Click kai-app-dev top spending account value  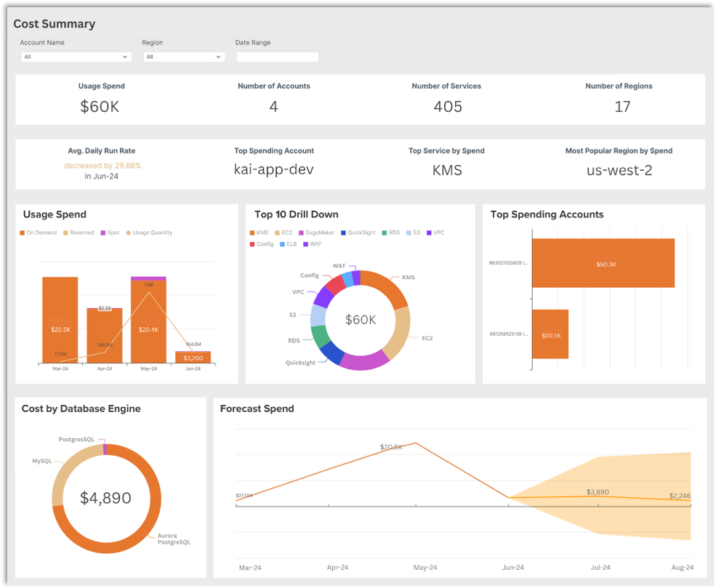[x=274, y=170]
